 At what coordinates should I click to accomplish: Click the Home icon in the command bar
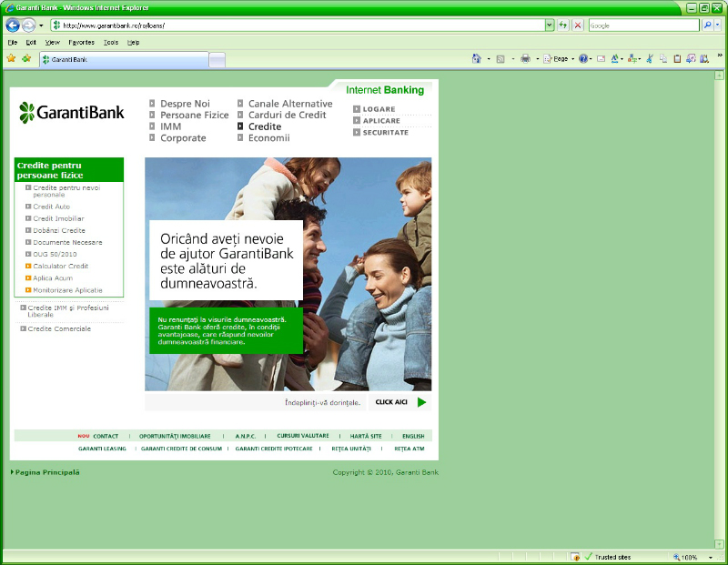(476, 58)
